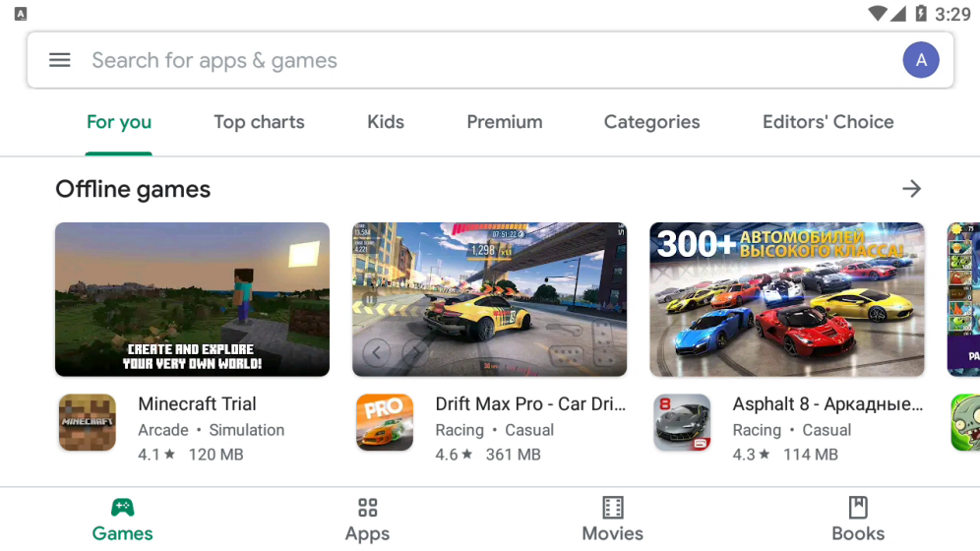Viewport: 980px width, 551px height.
Task: Open the Minecraft Trial app icon
Action: pyautogui.click(x=88, y=423)
